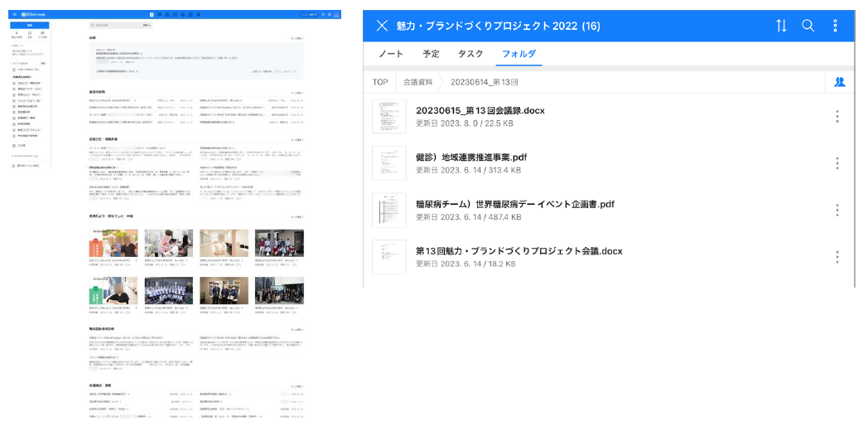Viewport: 868px width, 436px height.
Task: Open options for 第13回魅力・ブランドづくりプロジェクト会議.docx
Action: [x=837, y=257]
